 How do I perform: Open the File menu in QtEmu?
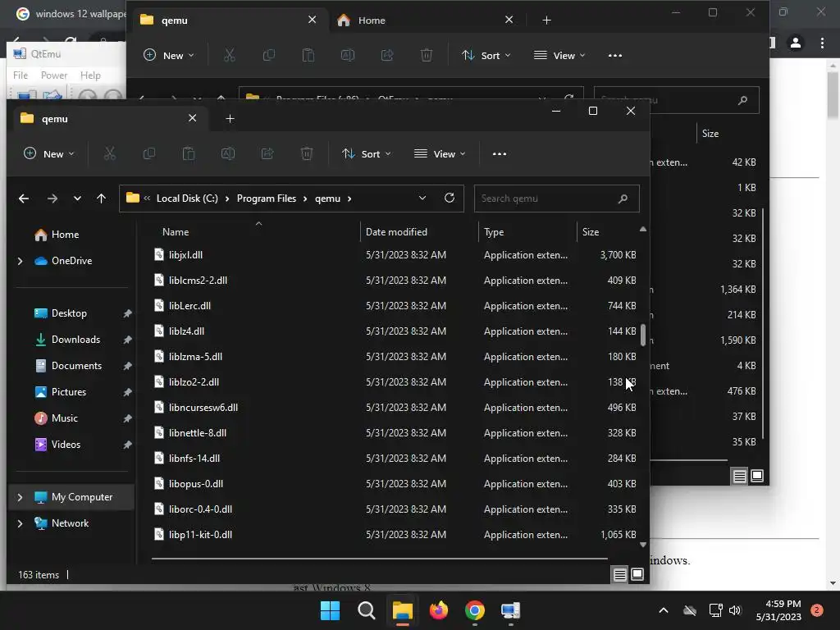[x=21, y=75]
